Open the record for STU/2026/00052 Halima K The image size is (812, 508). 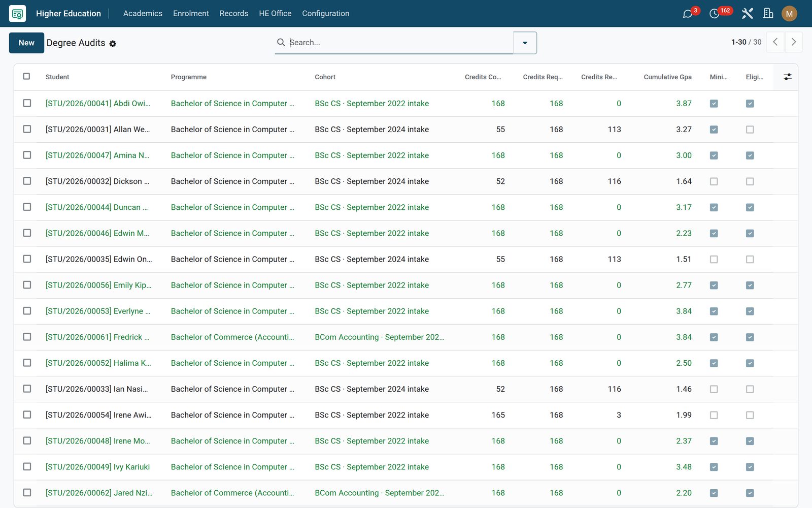(x=98, y=363)
